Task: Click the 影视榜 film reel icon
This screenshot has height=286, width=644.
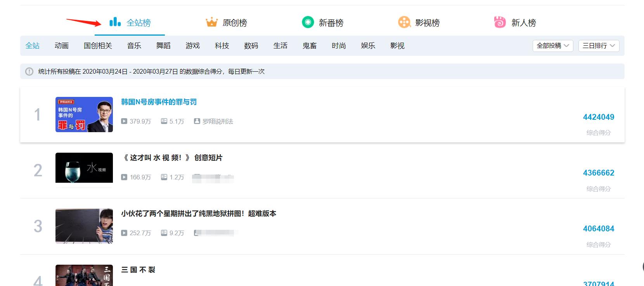Action: [404, 22]
